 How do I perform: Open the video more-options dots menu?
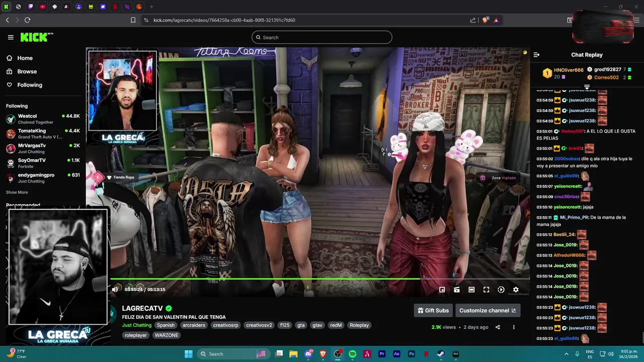tap(514, 327)
